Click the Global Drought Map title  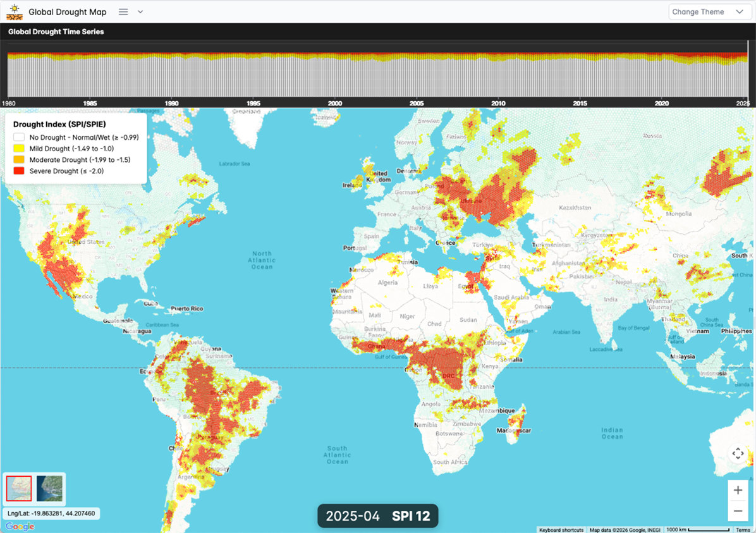68,12
